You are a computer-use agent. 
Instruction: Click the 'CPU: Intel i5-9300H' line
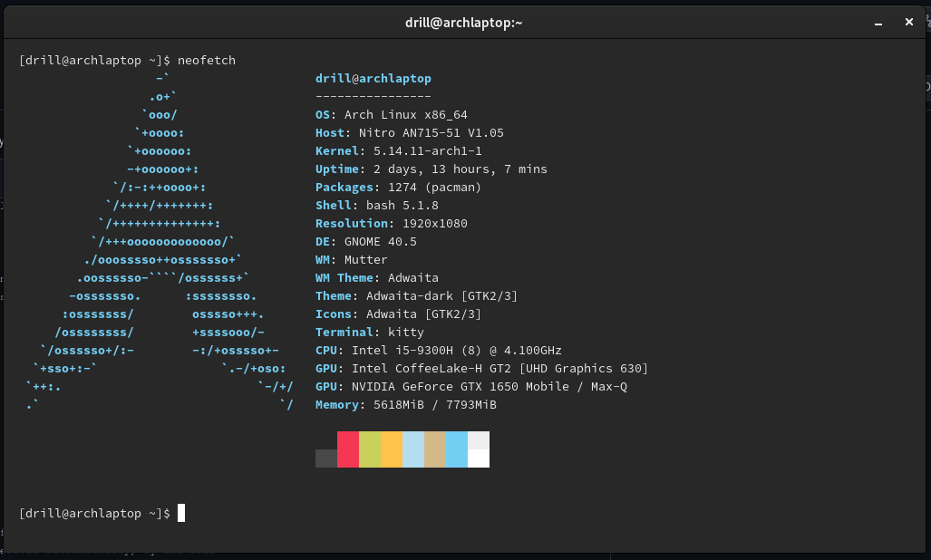point(438,351)
